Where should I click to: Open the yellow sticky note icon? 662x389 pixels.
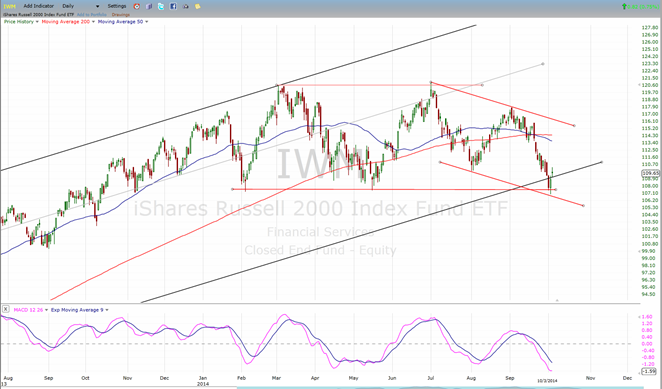click(x=198, y=6)
